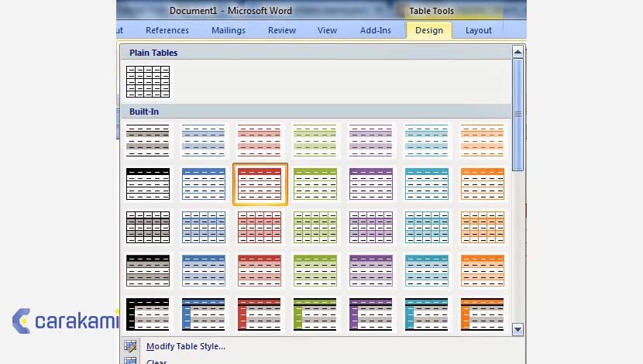The width and height of the screenshot is (643, 364).
Task: Pick black header light list style in second built-in row
Action: pyautogui.click(x=148, y=184)
